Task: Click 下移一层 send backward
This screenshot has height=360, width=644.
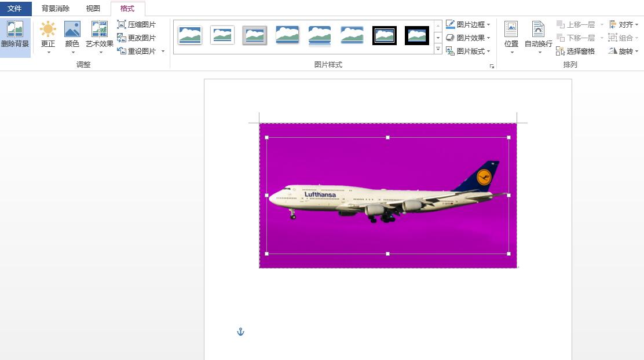Action: (576, 38)
